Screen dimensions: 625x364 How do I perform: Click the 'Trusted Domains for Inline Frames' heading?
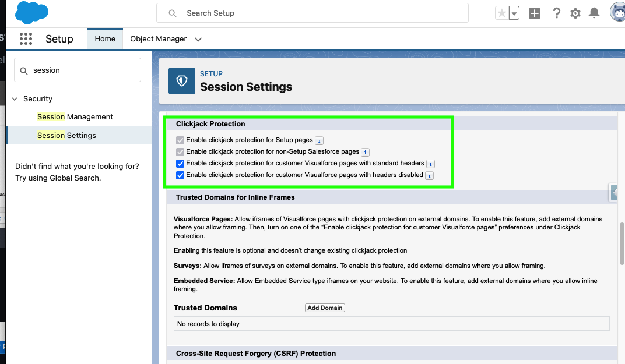235,197
